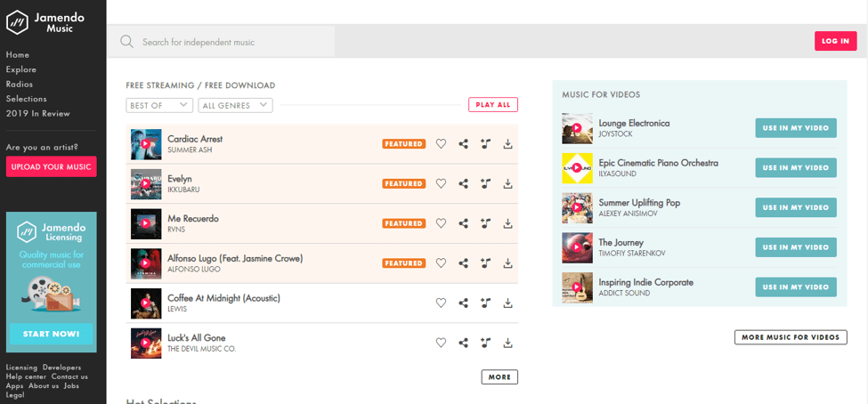868x404 pixels.
Task: Use Inspiring Indie Corporate in my video
Action: (796, 287)
